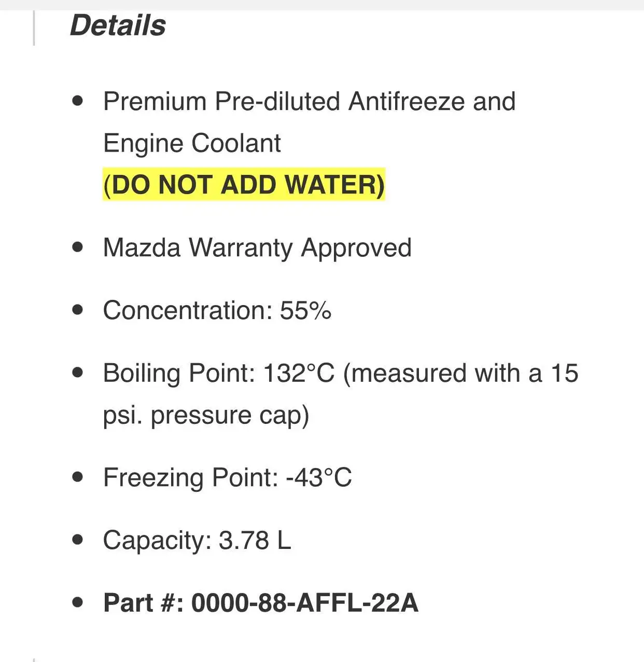Click the bullet next to Concentration
The width and height of the screenshot is (644, 662).
tap(78, 310)
